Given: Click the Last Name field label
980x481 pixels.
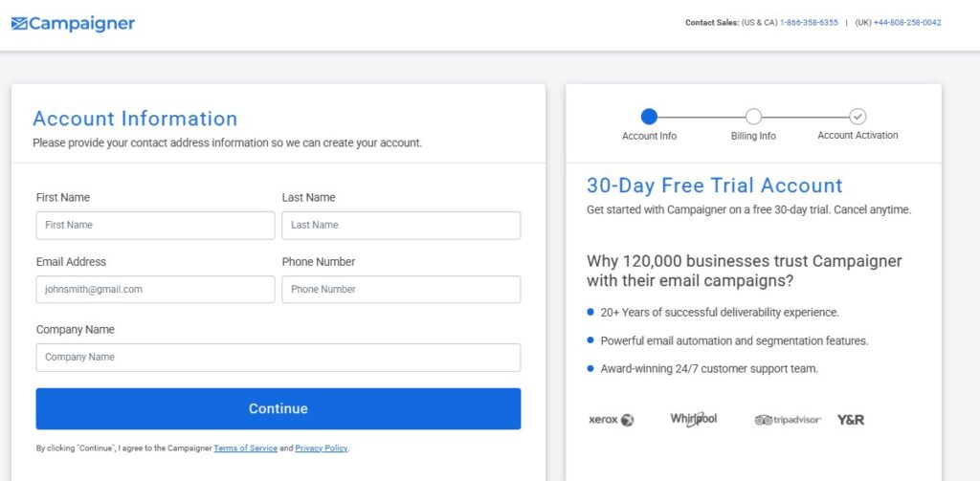Looking at the screenshot, I should coord(309,197).
